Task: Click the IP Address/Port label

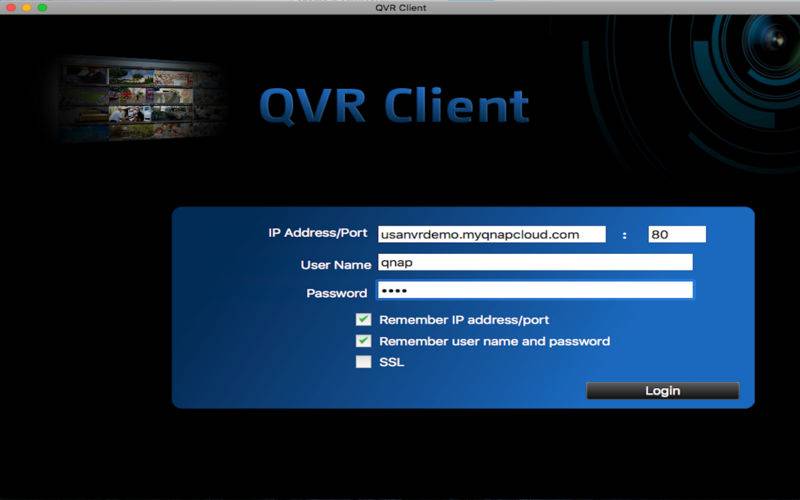Action: pyautogui.click(x=318, y=233)
